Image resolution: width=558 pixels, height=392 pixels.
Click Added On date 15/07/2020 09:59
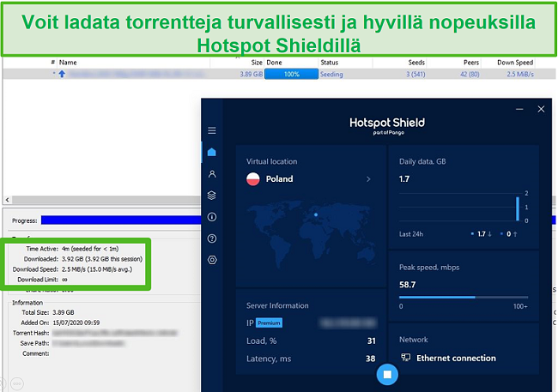(x=76, y=323)
